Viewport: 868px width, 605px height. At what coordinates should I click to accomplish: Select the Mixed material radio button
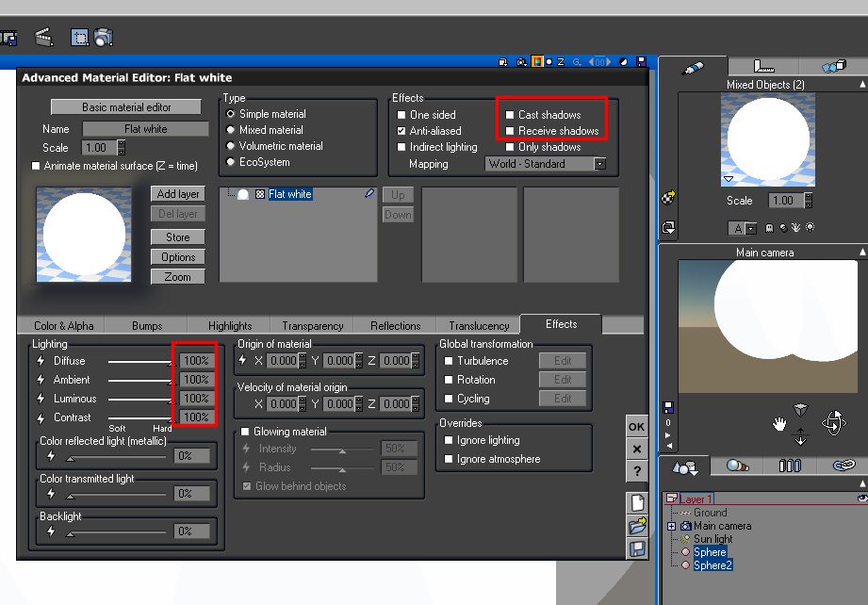(230, 130)
